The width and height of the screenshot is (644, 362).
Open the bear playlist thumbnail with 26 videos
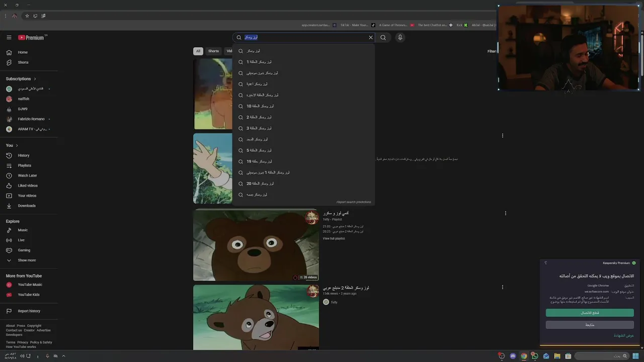(x=256, y=245)
